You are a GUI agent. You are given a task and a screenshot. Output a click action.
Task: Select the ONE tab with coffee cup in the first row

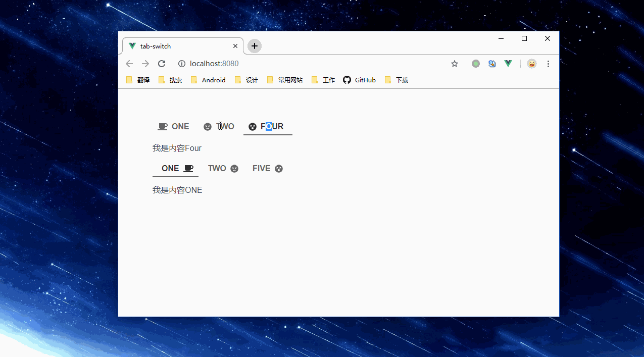[173, 127]
